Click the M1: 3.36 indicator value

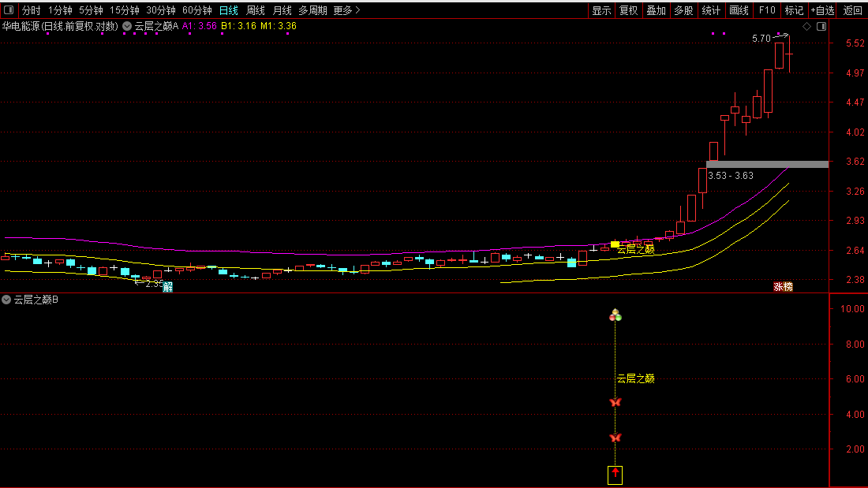click(x=279, y=26)
